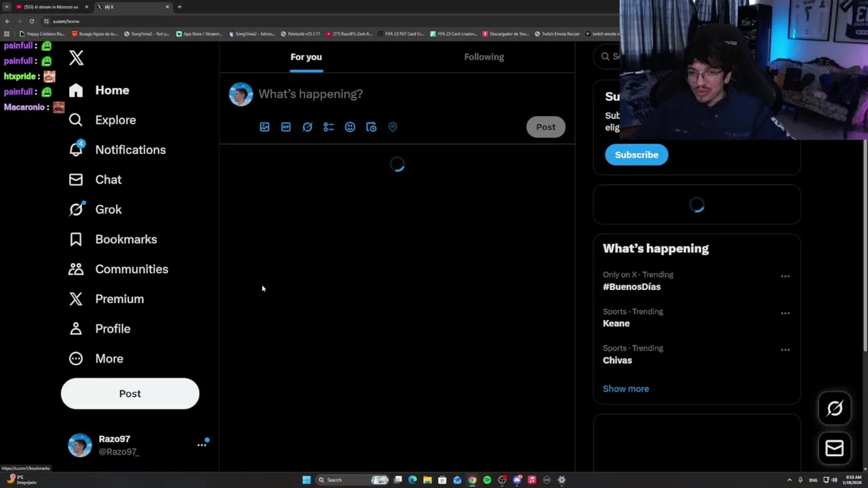Open Notifications with the bell icon
The image size is (868, 488).
point(117,150)
